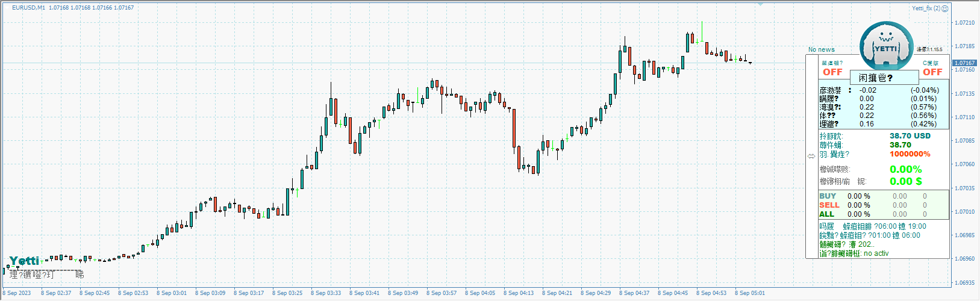
Task: Click the smiley face icon beside Yetti_fix
Action: click(945, 8)
